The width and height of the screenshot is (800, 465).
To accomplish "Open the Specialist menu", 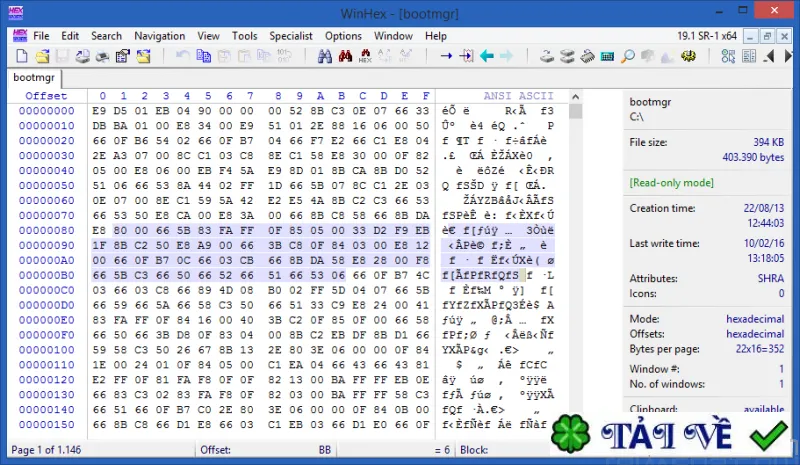I will click(x=291, y=36).
